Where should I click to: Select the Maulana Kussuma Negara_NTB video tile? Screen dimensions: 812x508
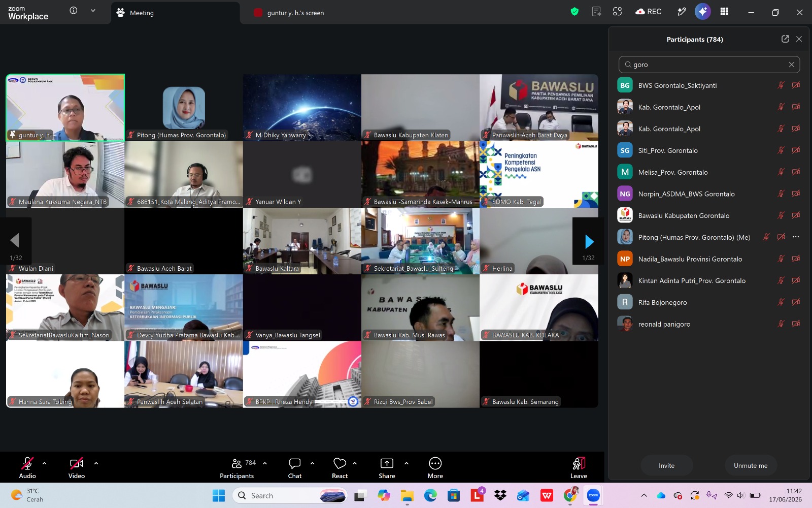click(x=65, y=174)
